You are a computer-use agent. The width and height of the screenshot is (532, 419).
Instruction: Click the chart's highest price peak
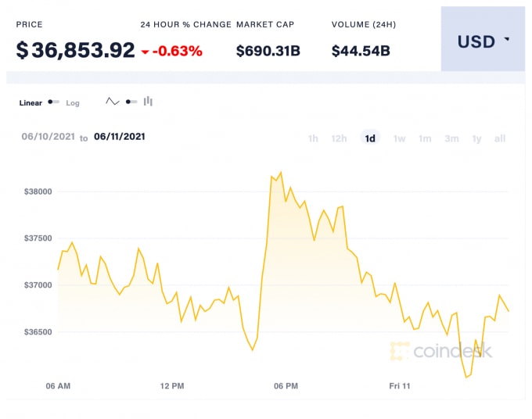(281, 173)
